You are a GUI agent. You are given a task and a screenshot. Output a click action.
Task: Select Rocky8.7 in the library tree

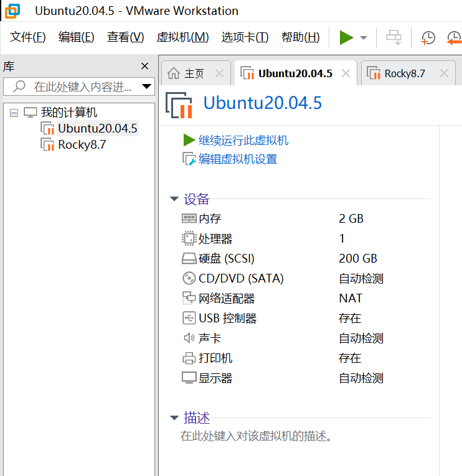[x=82, y=144]
